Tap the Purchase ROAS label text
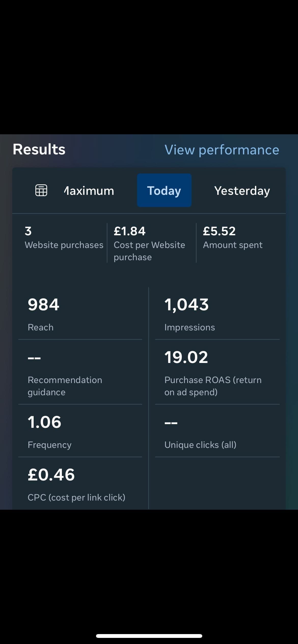298x644 pixels. [x=213, y=386]
